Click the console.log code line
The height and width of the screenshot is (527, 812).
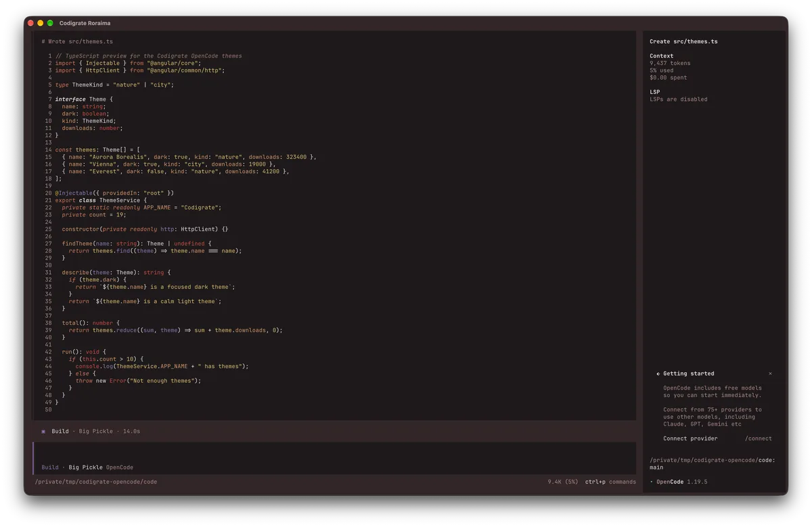pyautogui.click(x=162, y=366)
